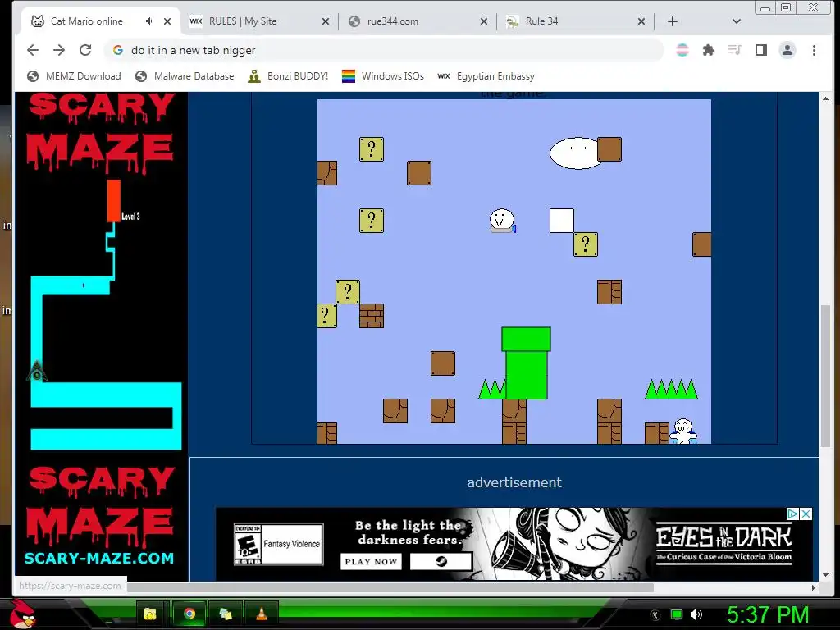
Task: Expand the tab search dropdown chevron
Action: click(x=736, y=21)
